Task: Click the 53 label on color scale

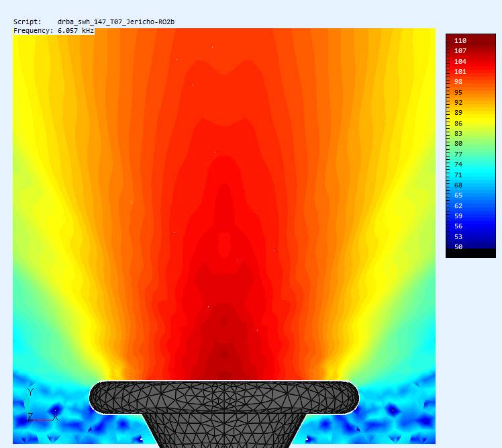Action: coord(458,237)
